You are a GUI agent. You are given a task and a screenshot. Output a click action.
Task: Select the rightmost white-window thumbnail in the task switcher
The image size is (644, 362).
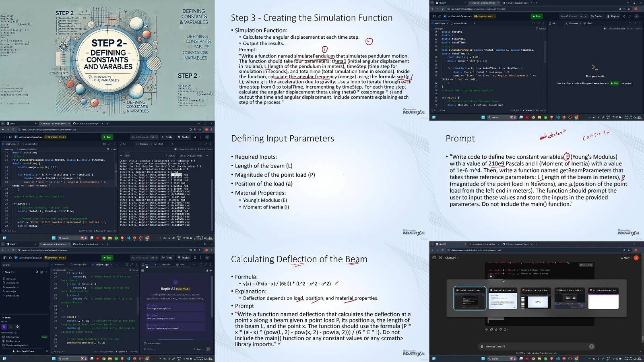coord(603,298)
